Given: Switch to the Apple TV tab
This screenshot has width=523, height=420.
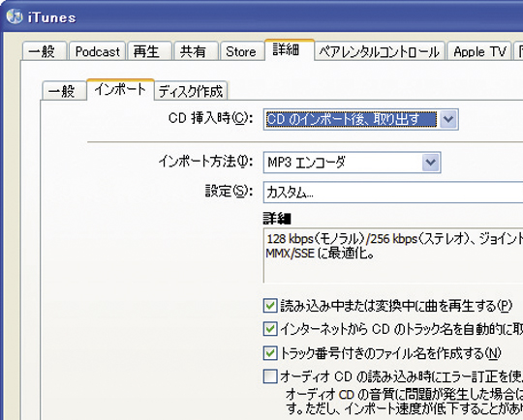Looking at the screenshot, I should tap(479, 51).
